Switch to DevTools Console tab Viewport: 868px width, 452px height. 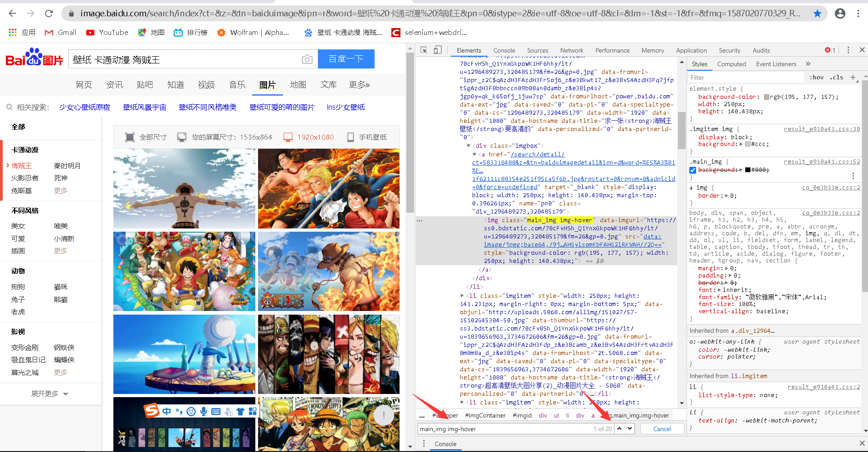point(504,50)
